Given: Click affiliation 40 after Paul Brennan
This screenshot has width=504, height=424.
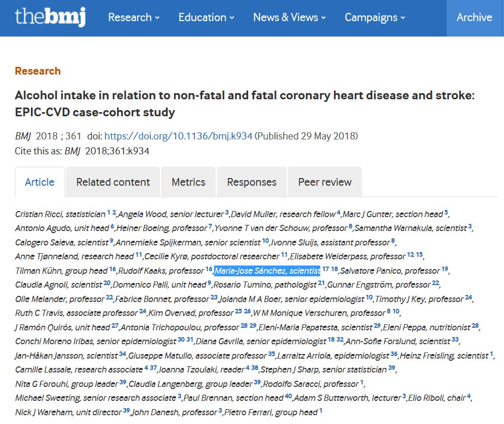Looking at the screenshot, I should 288,397.
